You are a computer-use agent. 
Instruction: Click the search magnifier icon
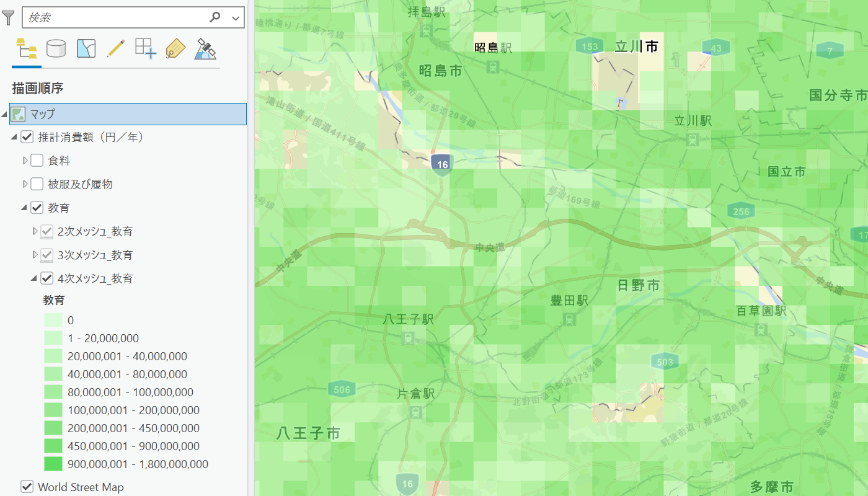click(215, 17)
